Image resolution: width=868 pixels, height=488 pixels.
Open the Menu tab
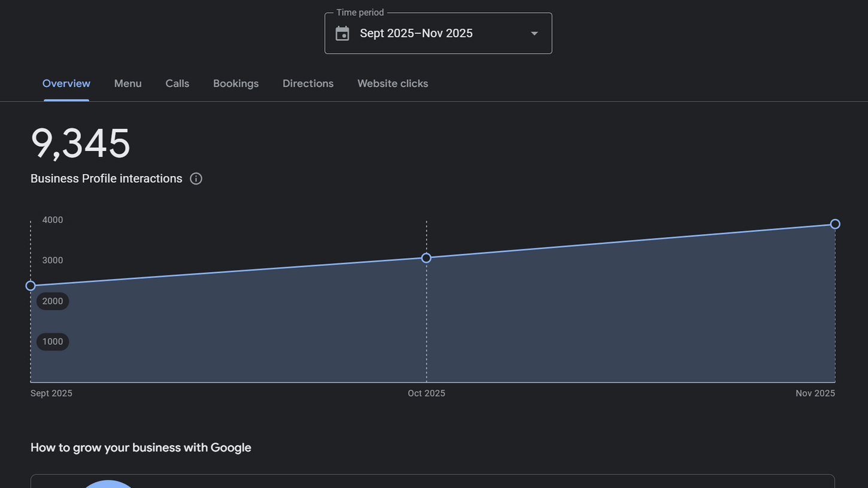(128, 84)
